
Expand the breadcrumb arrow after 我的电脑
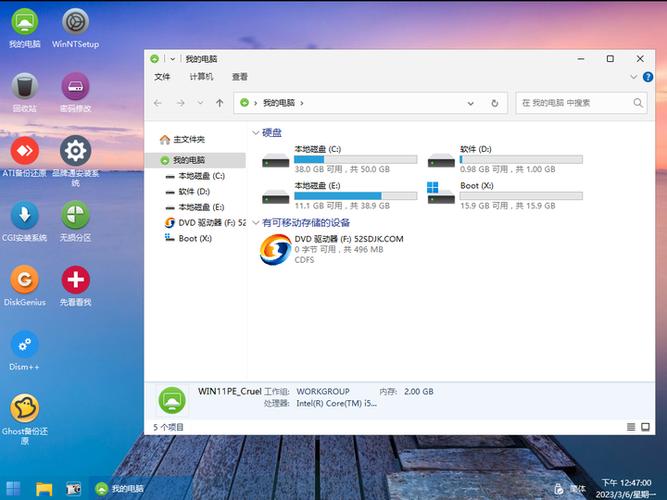pos(302,103)
